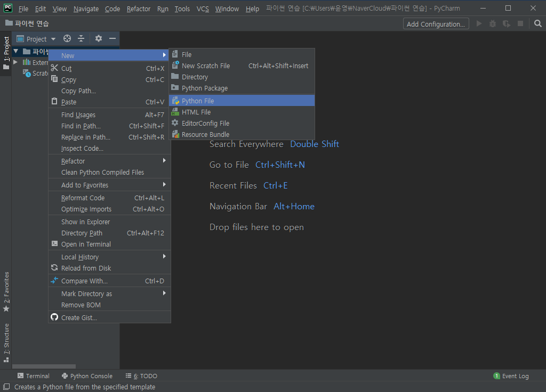Hide the Project panel with minus icon
Image resolution: width=546 pixels, height=392 pixels.
pos(112,38)
